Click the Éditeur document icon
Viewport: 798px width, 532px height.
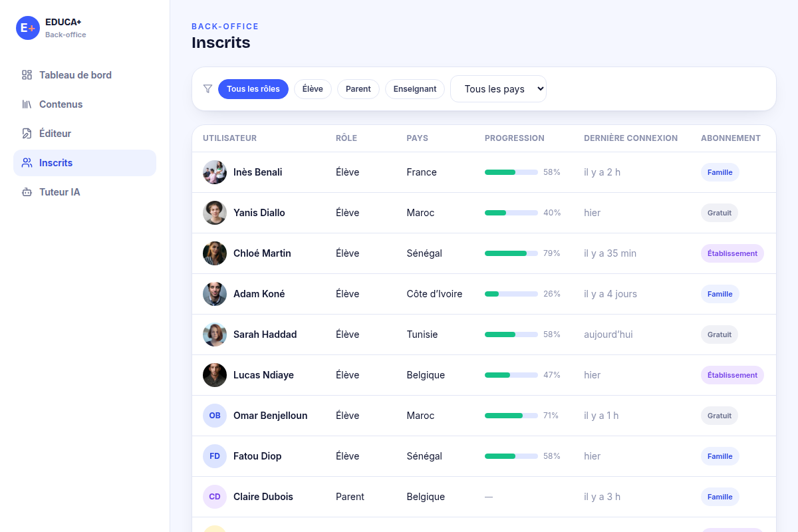coord(27,134)
